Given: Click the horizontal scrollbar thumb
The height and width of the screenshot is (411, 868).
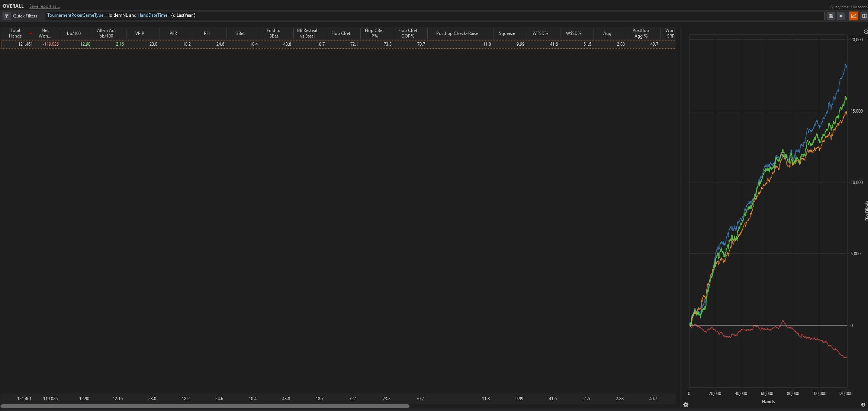Looking at the screenshot, I should point(205,406).
